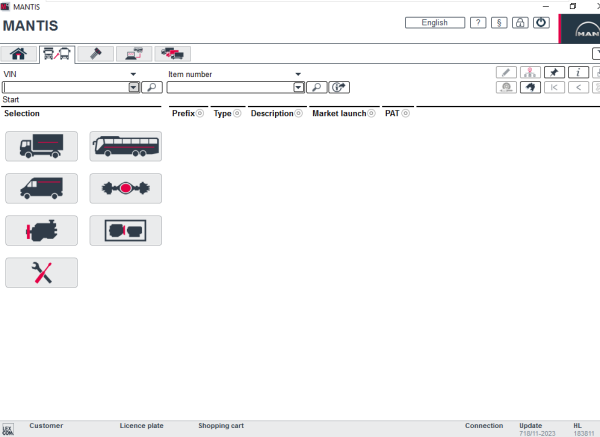Screen dimensions: 600x437
Task: Click the Market launch column header
Action: click(x=339, y=113)
